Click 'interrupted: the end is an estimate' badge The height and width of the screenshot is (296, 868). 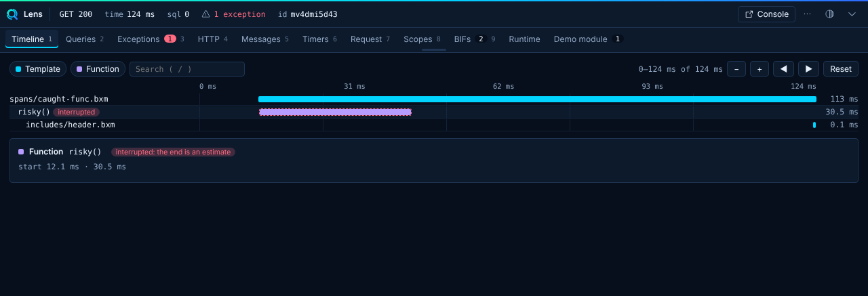pyautogui.click(x=173, y=152)
